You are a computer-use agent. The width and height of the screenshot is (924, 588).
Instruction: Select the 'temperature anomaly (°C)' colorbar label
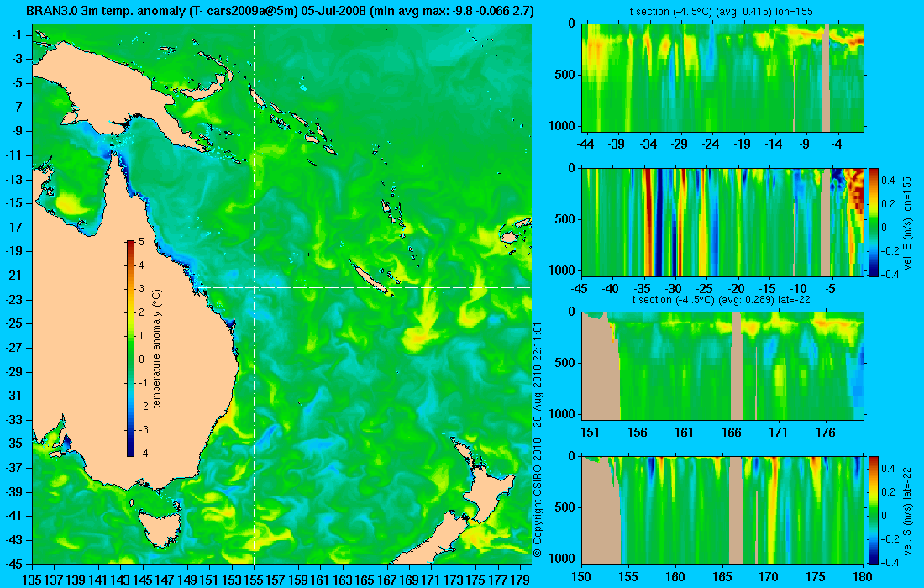click(x=156, y=349)
